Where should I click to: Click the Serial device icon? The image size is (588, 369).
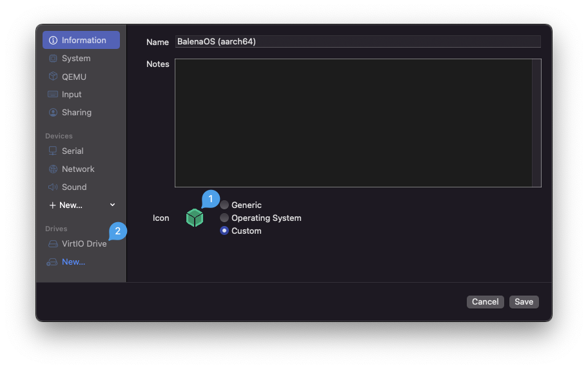tap(53, 151)
